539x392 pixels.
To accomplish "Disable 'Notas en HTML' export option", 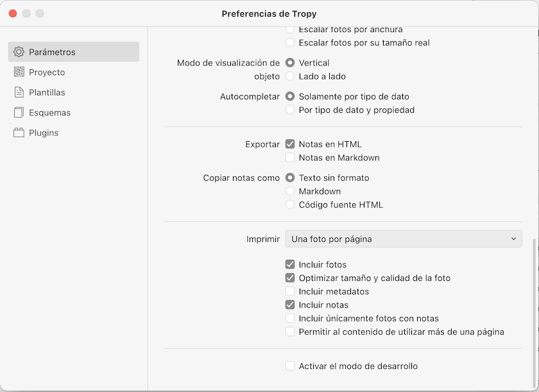I will (290, 144).
